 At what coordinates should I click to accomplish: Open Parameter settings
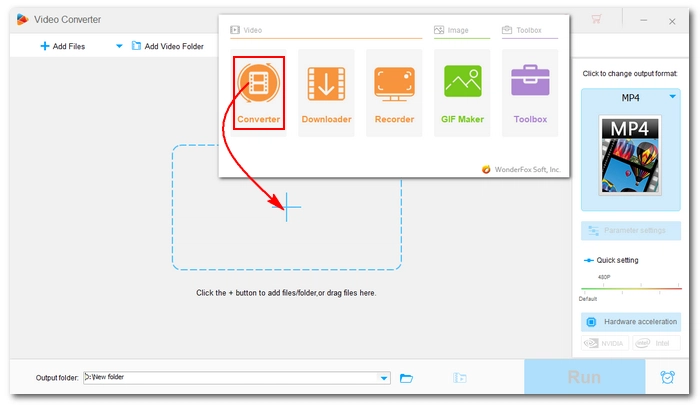[631, 230]
